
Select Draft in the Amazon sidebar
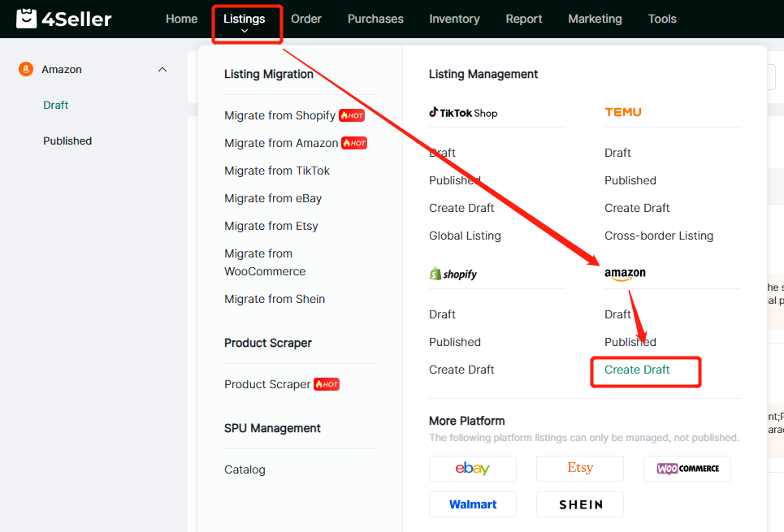point(55,105)
